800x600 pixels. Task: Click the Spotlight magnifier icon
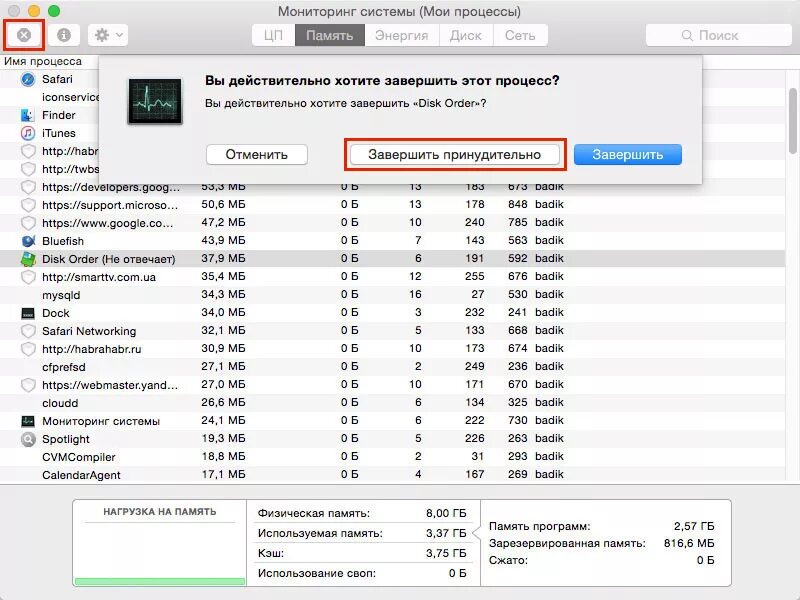pyautogui.click(x=28, y=439)
